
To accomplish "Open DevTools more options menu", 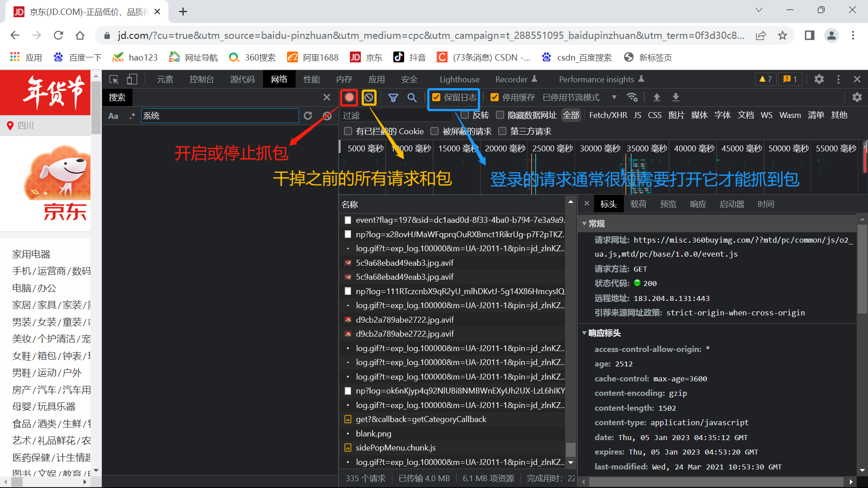I will pyautogui.click(x=838, y=79).
